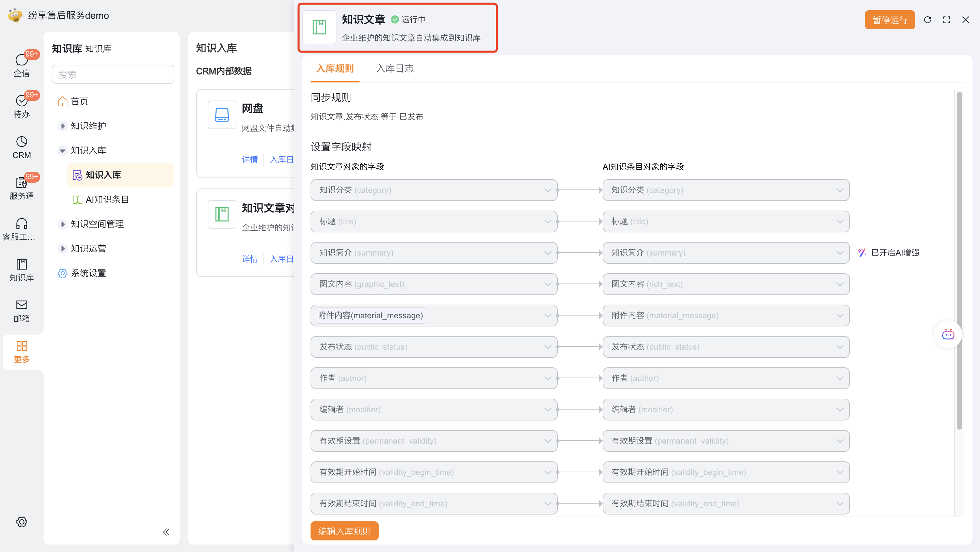
Task: Click the 搜索 input field
Action: (113, 74)
